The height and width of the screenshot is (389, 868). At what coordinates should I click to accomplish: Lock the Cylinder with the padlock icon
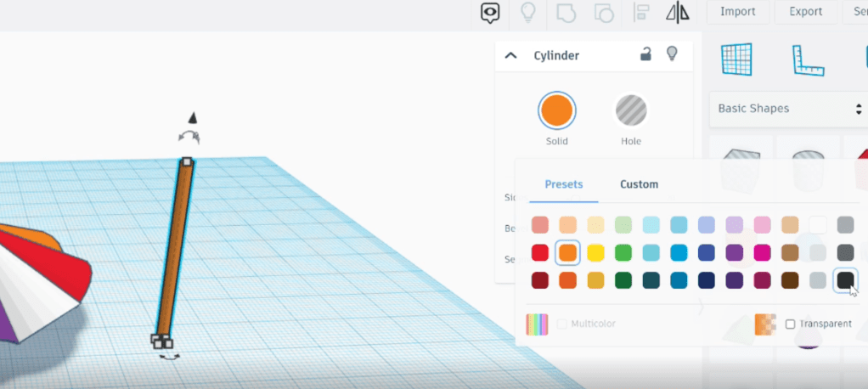pyautogui.click(x=645, y=54)
